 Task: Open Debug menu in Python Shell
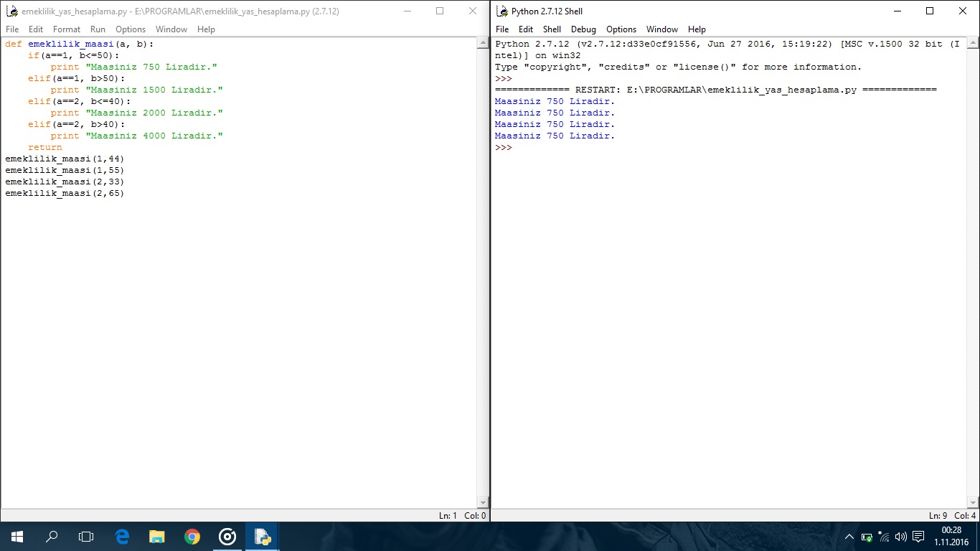[583, 29]
